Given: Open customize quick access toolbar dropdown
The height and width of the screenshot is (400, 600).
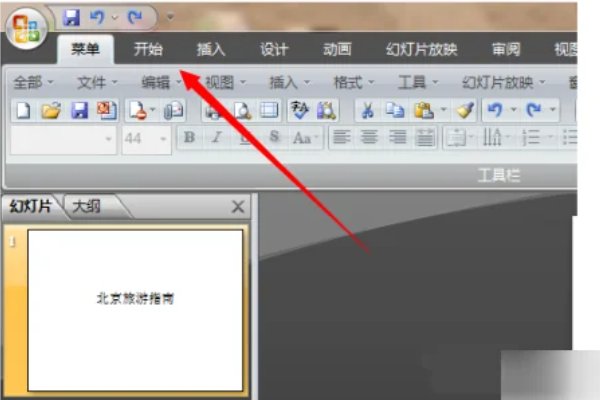Looking at the screenshot, I should (170, 17).
